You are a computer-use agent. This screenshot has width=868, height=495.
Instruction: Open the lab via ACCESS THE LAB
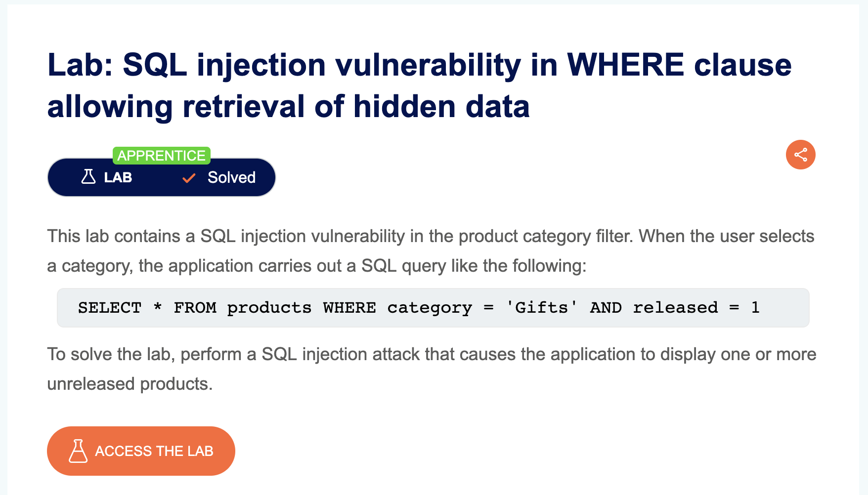click(x=141, y=451)
